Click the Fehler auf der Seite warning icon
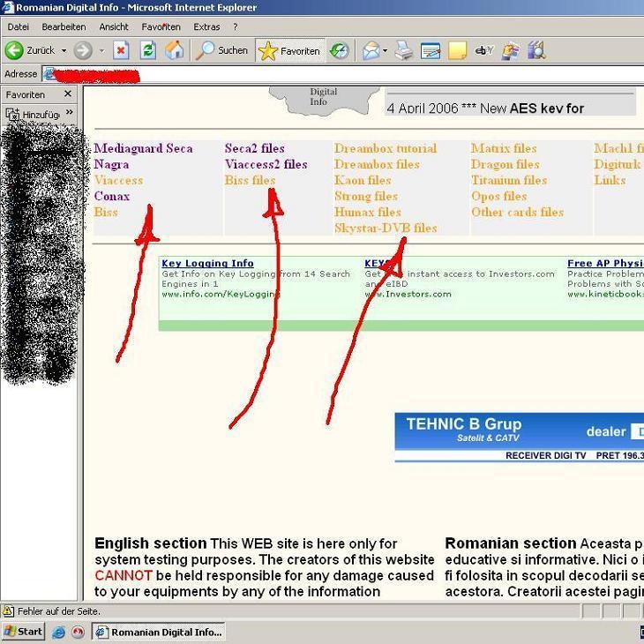This screenshot has width=644, height=644. pos(8,611)
